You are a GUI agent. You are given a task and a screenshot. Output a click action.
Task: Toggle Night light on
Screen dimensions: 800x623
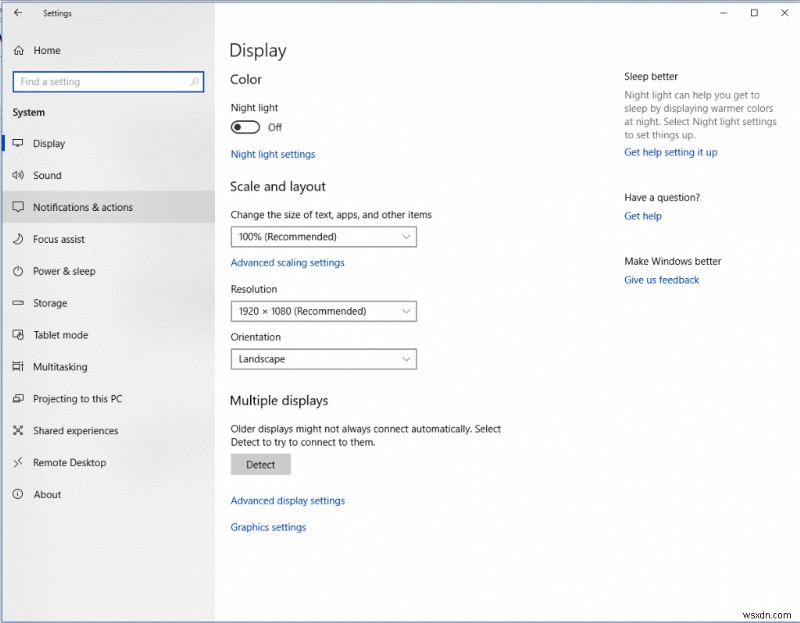tap(246, 127)
